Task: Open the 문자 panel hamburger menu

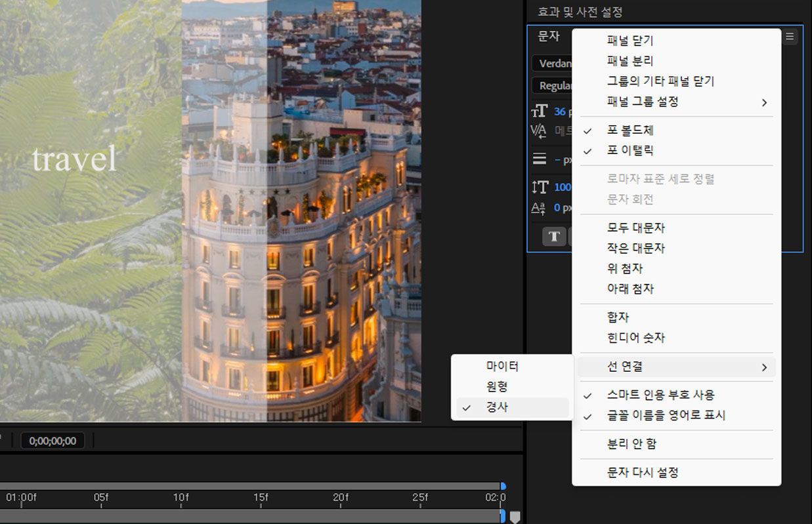Action: pyautogui.click(x=790, y=37)
